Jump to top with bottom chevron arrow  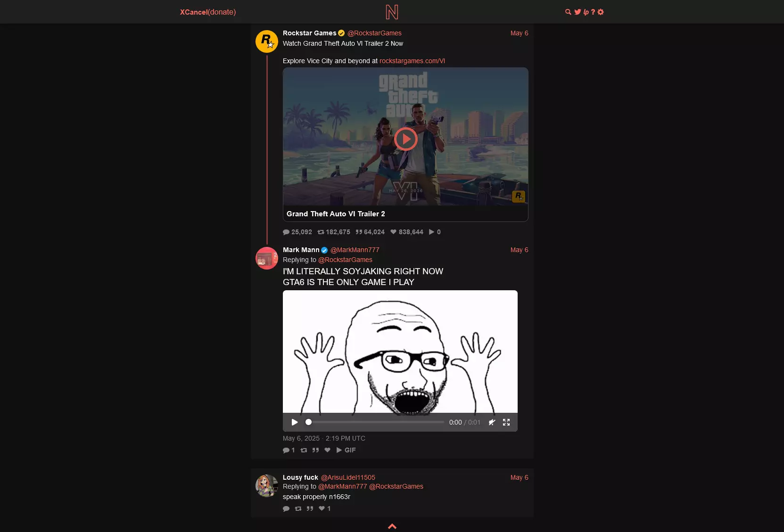point(392,526)
